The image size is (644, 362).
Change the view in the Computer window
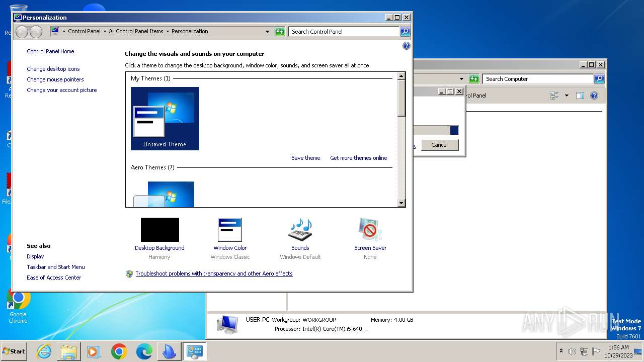(555, 96)
